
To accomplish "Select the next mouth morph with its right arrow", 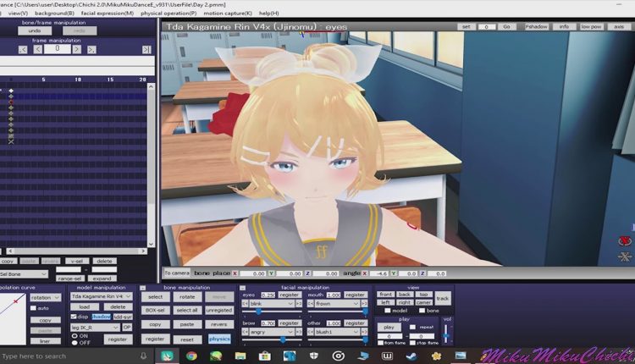I will (x=364, y=304).
